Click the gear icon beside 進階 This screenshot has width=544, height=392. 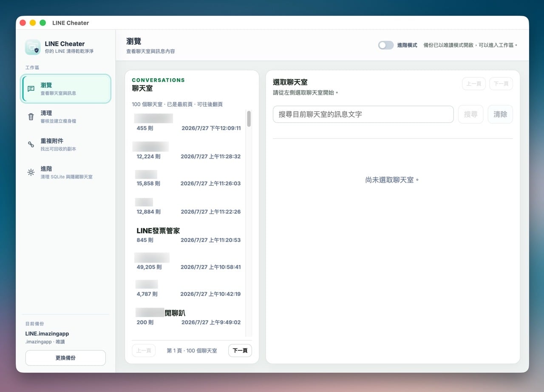31,172
